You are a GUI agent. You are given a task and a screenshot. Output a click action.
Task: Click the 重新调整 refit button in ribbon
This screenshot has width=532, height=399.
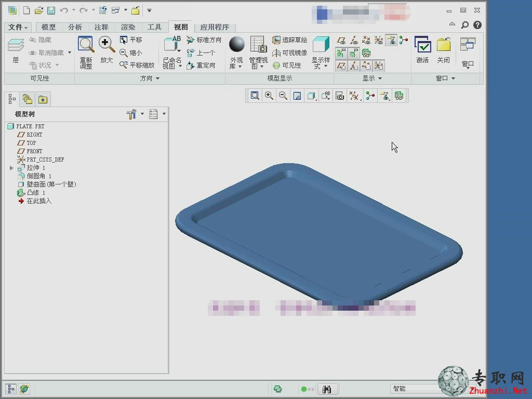pos(86,52)
